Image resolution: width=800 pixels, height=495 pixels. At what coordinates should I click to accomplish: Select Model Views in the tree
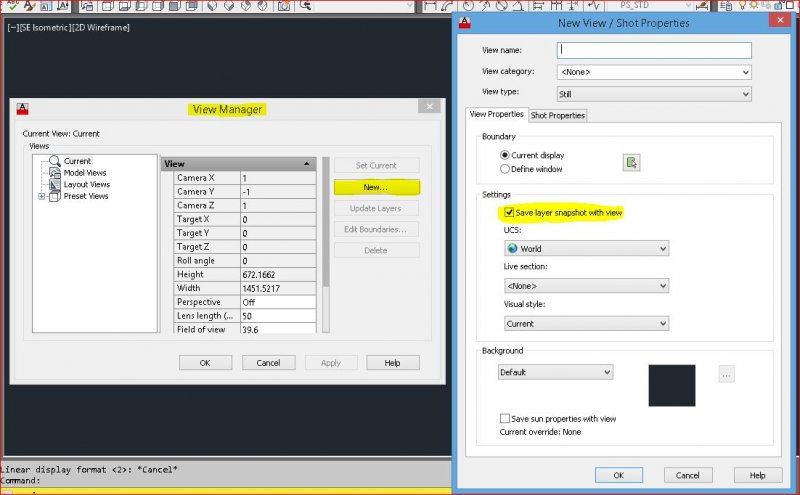[86, 172]
